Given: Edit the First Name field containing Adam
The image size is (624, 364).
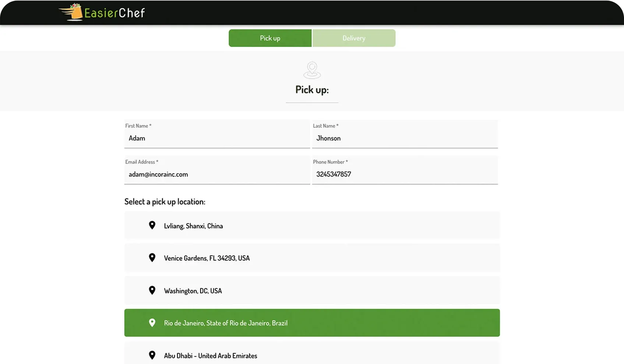Looking at the screenshot, I should 217,138.
